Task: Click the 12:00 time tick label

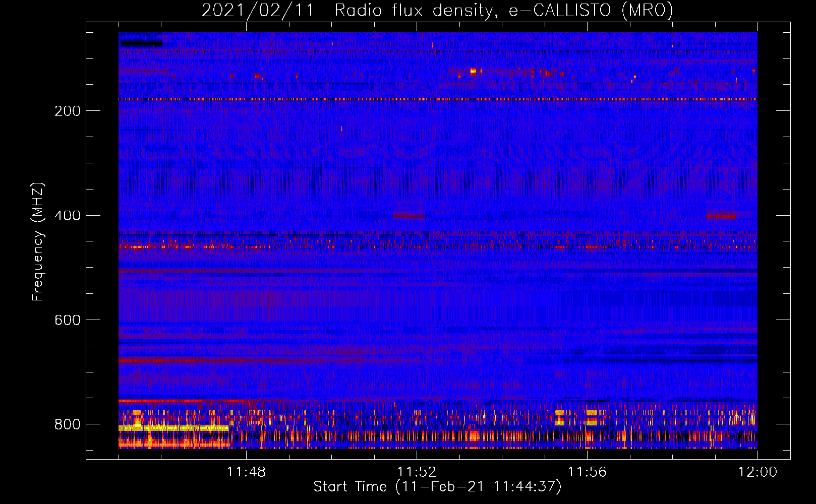Action: click(x=757, y=472)
